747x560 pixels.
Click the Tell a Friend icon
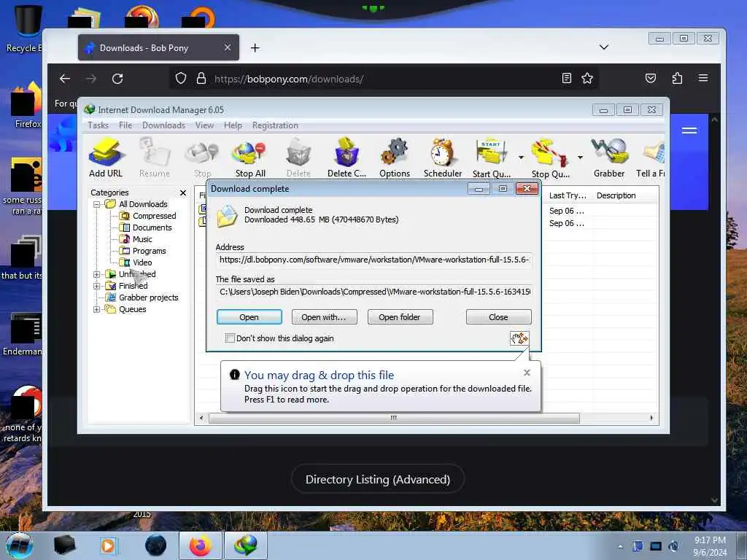pos(651,157)
